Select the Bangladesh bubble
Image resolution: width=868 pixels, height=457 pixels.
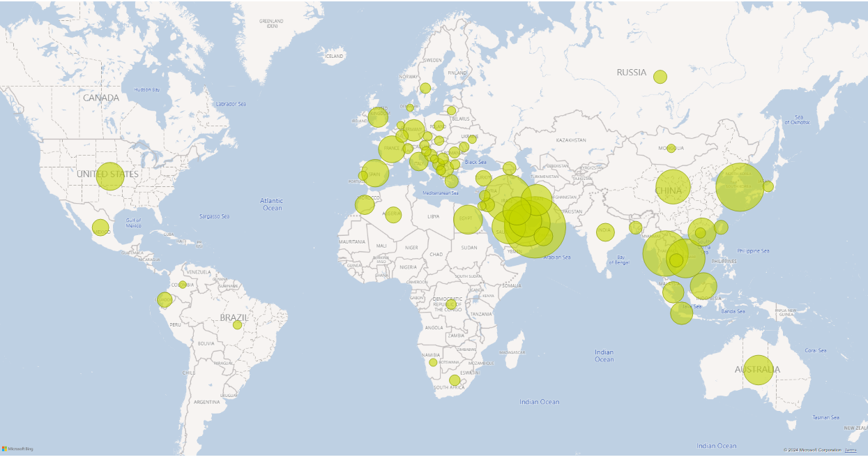click(x=635, y=227)
